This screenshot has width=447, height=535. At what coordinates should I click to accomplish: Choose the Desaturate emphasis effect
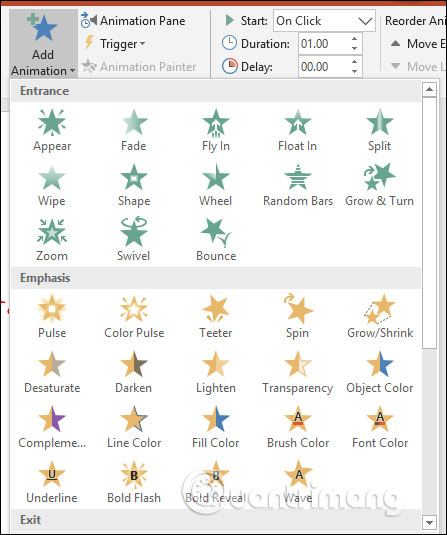point(52,372)
